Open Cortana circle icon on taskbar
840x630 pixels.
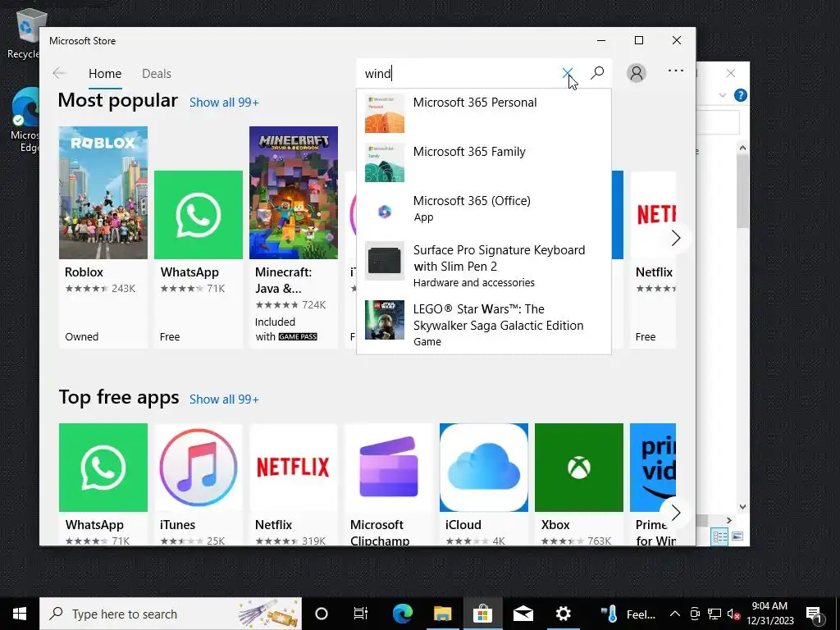click(322, 614)
